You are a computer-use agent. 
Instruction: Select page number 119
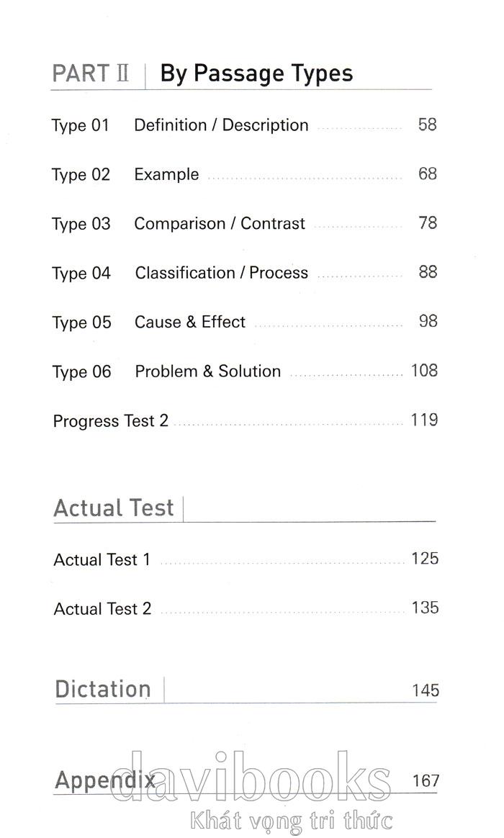(x=424, y=420)
